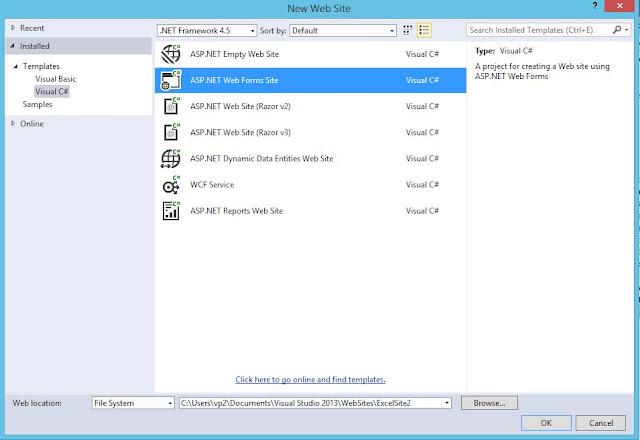Image resolution: width=640 pixels, height=440 pixels.
Task: Select Visual Basic under Templates
Action: [56, 79]
